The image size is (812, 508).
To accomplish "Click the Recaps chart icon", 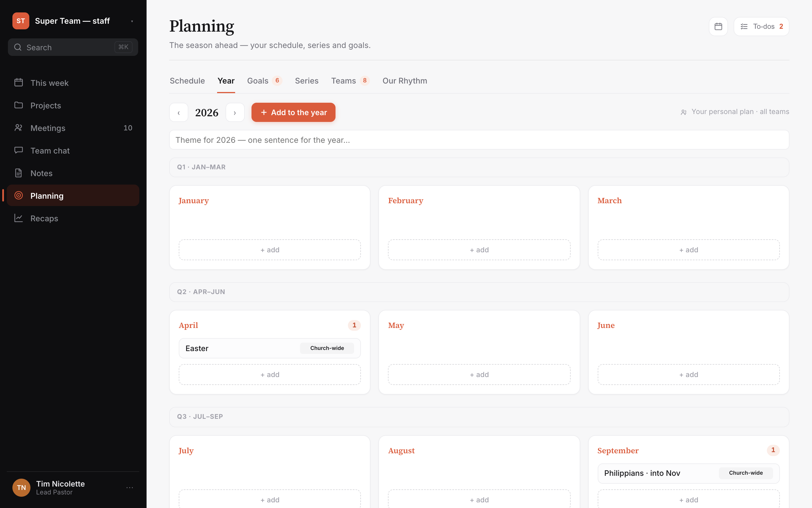I will point(18,218).
